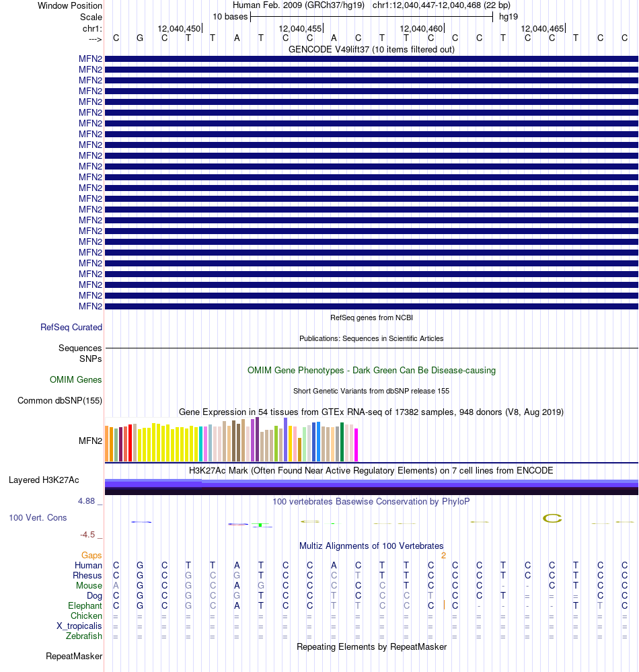Click the large C logo in PhyloP track
This screenshot has width=639, height=672.
pos(552,518)
